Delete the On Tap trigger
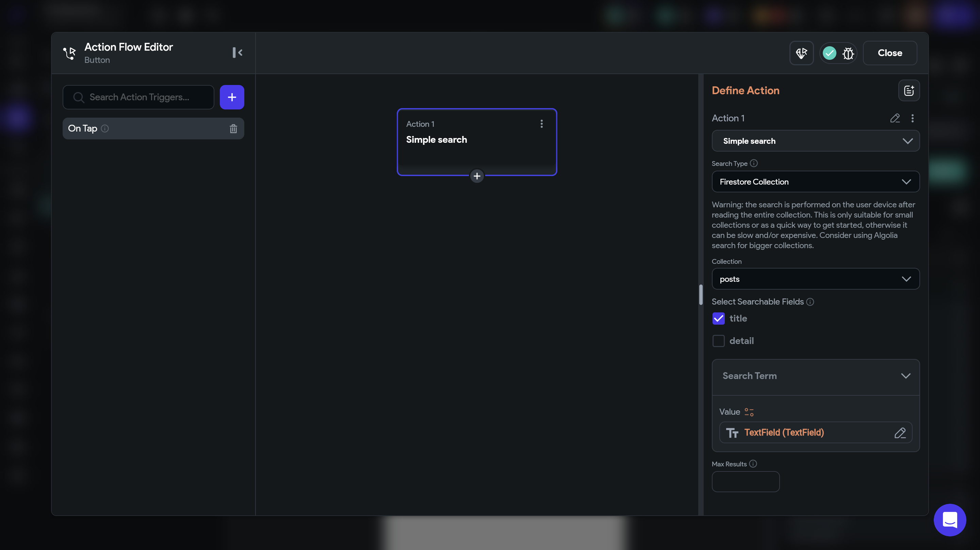This screenshot has width=980, height=550. 233,129
